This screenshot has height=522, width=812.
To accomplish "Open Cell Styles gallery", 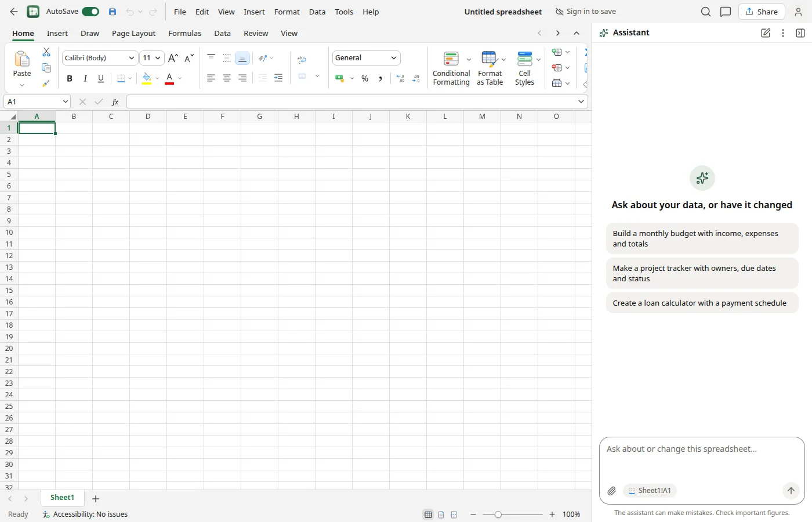I will point(524,68).
